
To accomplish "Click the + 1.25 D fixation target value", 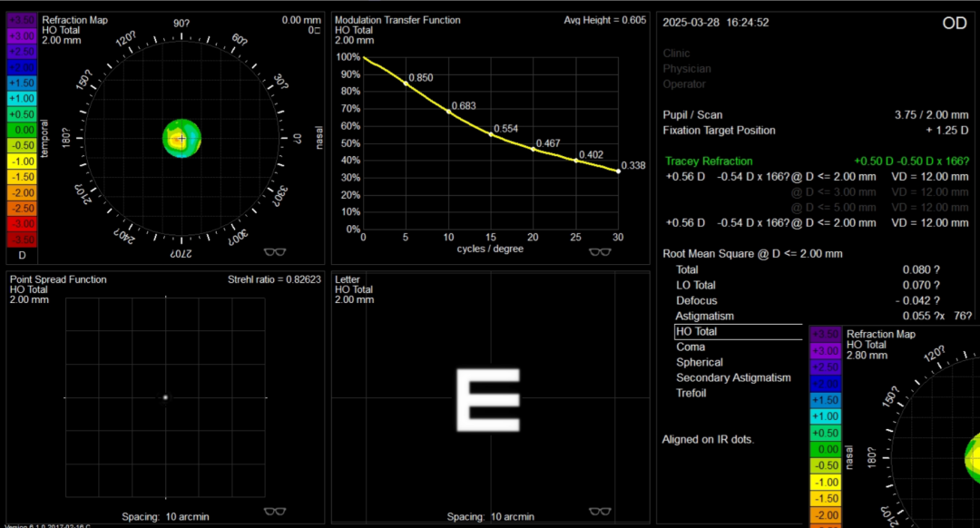I will point(946,131).
